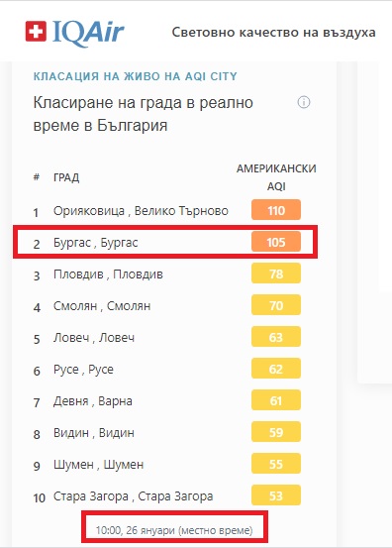The height and width of the screenshot is (548, 392).
Task: Click the IQAir logo
Action: [x=74, y=32]
